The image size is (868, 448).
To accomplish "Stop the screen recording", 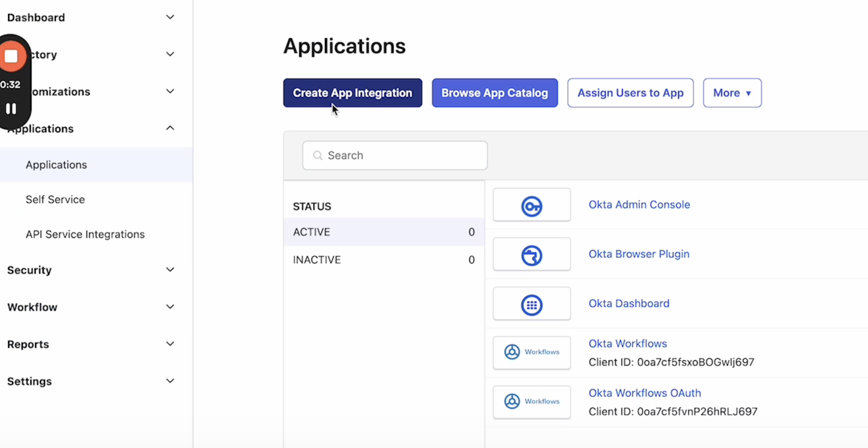I will [x=12, y=56].
